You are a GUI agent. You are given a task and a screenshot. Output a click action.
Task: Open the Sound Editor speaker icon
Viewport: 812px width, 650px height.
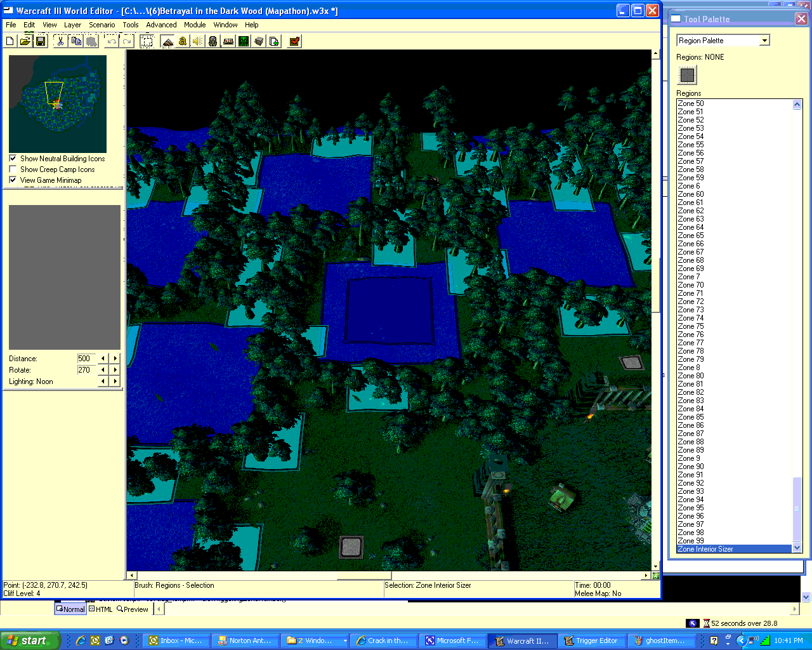click(x=198, y=41)
